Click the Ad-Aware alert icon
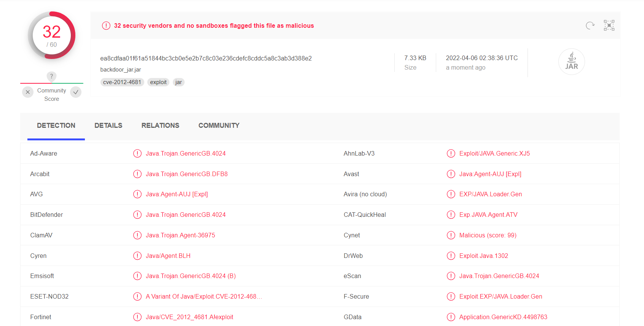644x326 pixels. tap(137, 153)
